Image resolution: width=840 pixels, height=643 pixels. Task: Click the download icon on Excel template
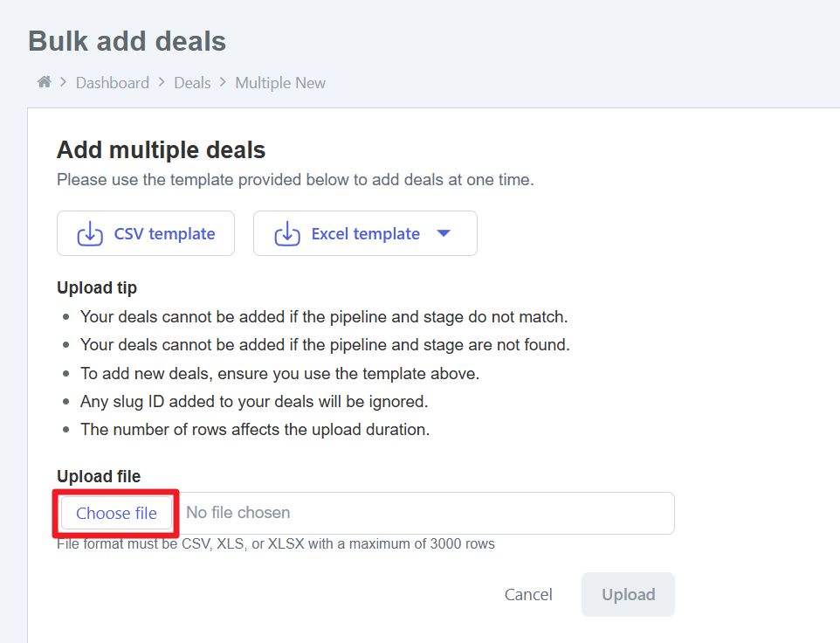click(x=287, y=234)
